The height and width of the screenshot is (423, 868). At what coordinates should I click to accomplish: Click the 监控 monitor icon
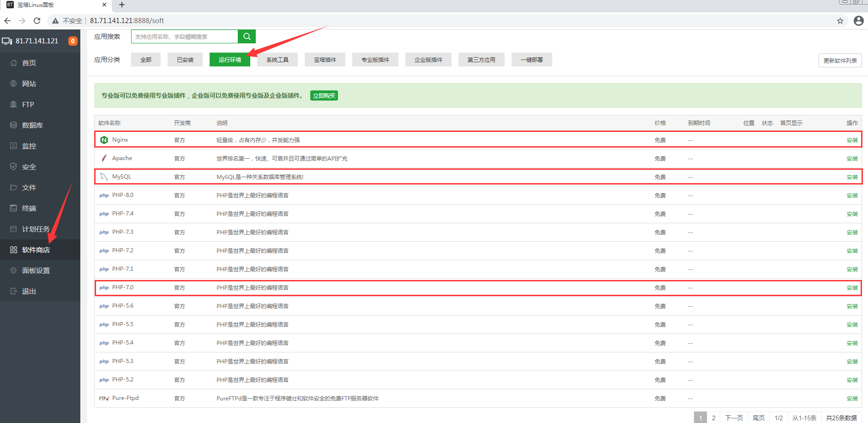[13, 146]
